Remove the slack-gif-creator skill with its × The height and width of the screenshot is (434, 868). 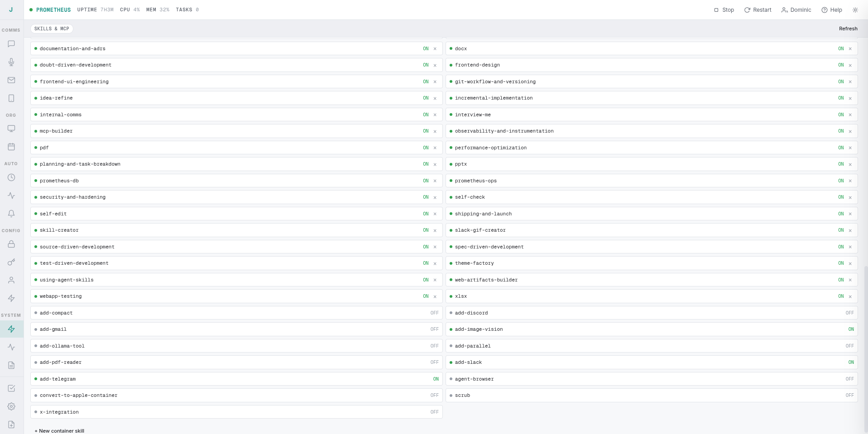click(850, 231)
